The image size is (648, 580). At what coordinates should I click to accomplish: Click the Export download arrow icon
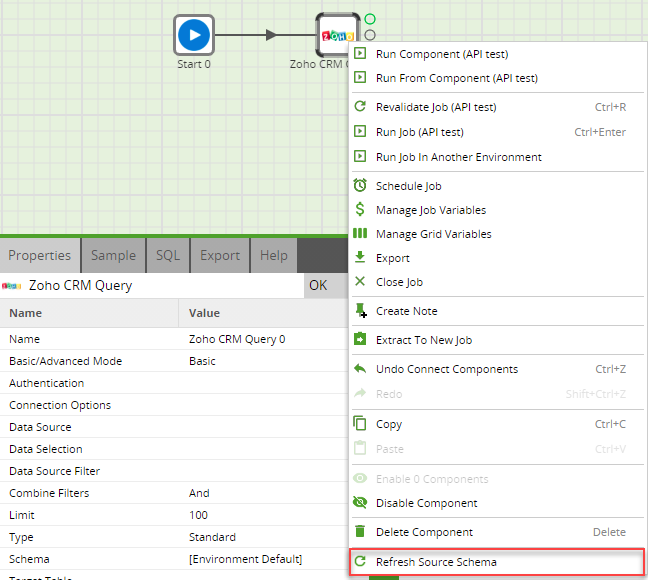point(360,257)
